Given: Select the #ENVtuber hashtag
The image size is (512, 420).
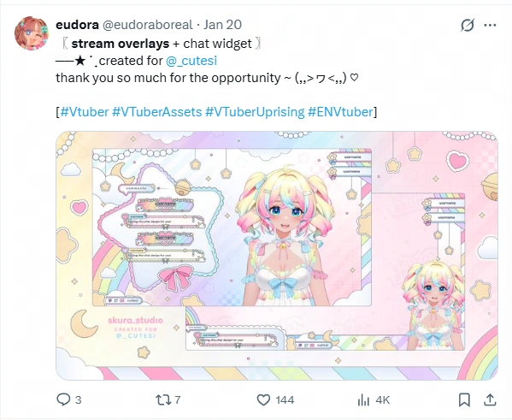Looking at the screenshot, I should 340,112.
